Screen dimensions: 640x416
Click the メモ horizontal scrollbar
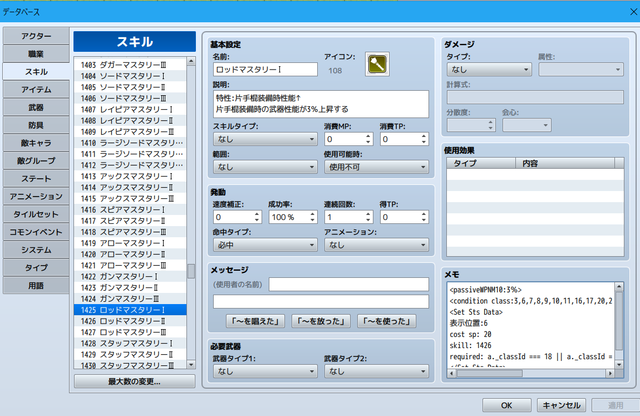pos(531,373)
